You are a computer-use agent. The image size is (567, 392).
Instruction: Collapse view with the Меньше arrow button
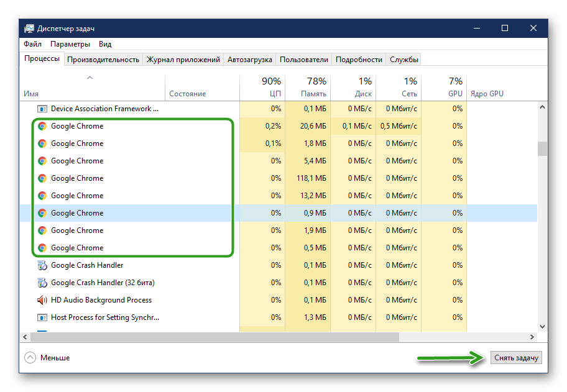[x=30, y=358]
